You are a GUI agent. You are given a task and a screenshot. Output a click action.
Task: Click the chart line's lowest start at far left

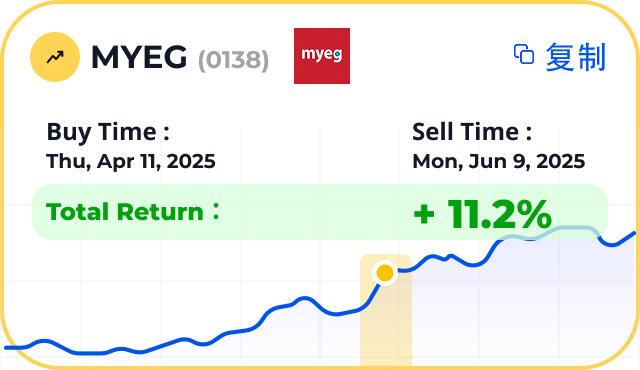12,348
